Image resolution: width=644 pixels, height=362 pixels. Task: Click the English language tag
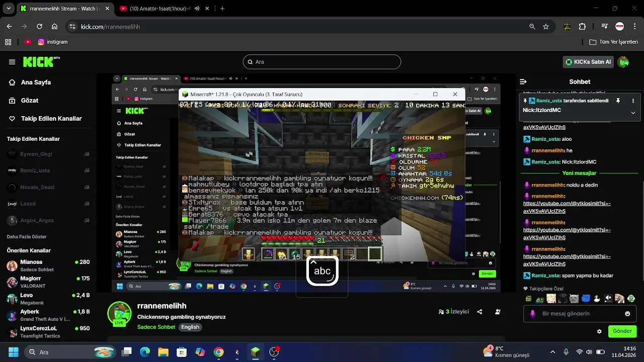click(x=190, y=327)
